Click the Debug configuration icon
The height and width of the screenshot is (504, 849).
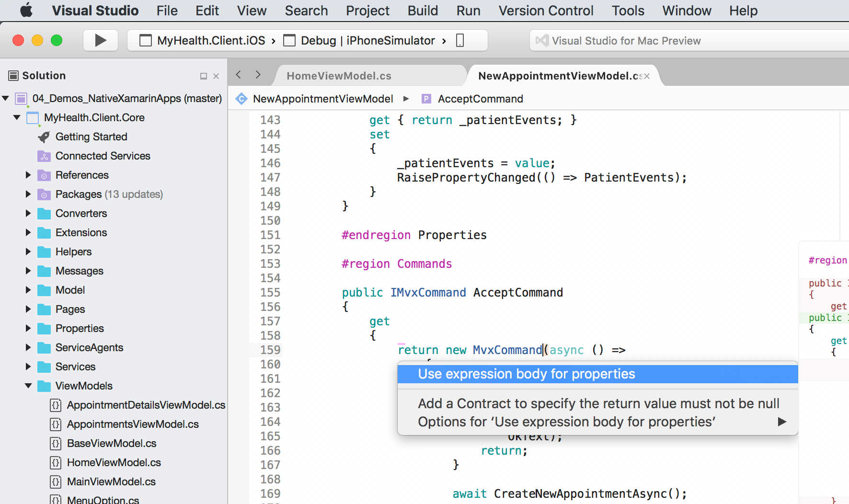[x=289, y=41]
